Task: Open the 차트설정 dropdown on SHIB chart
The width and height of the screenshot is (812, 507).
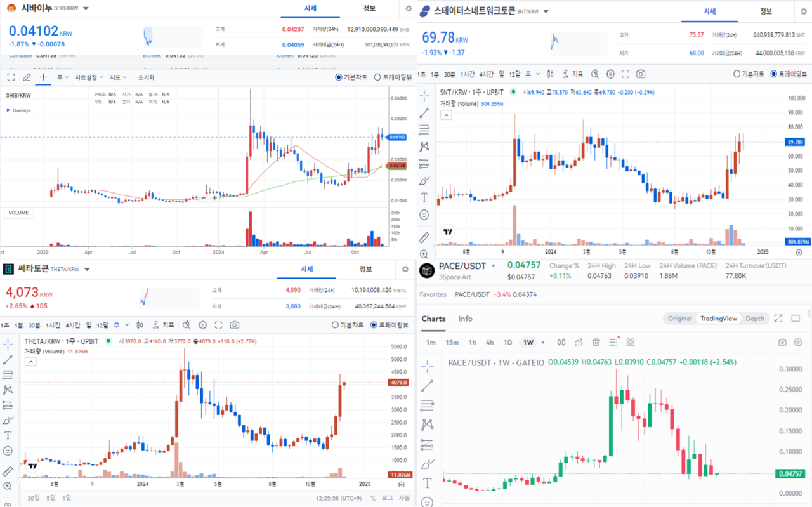Action: coord(89,77)
